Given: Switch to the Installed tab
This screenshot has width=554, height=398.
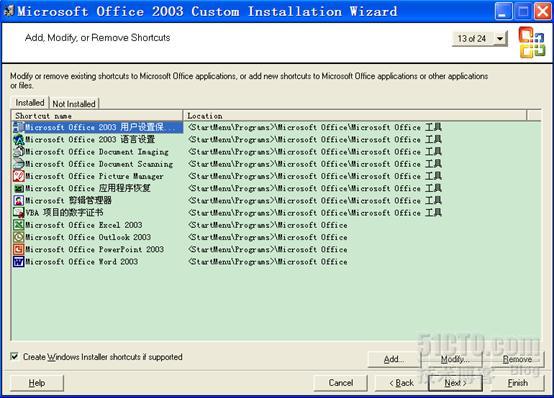Looking at the screenshot, I should coord(30,103).
